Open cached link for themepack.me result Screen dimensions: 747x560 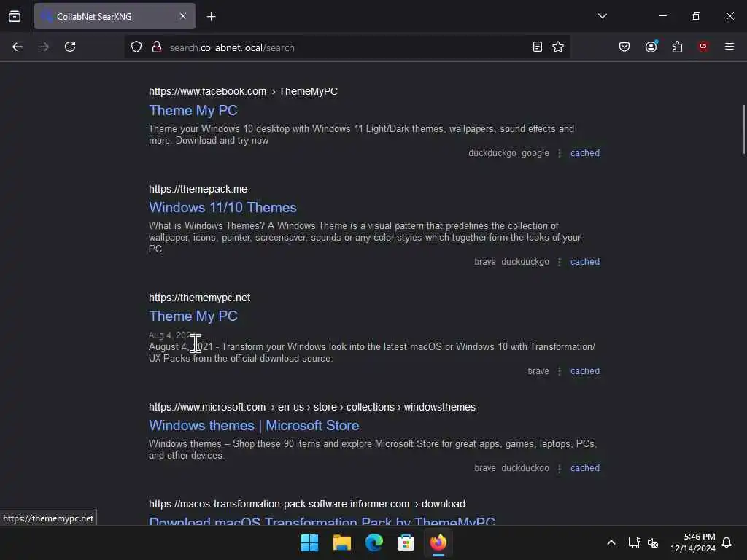click(x=585, y=262)
